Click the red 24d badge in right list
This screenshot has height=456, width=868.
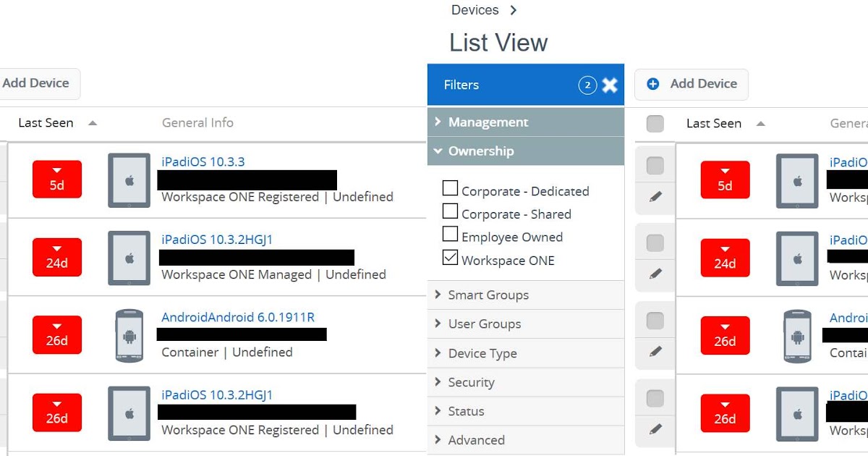pyautogui.click(x=726, y=258)
